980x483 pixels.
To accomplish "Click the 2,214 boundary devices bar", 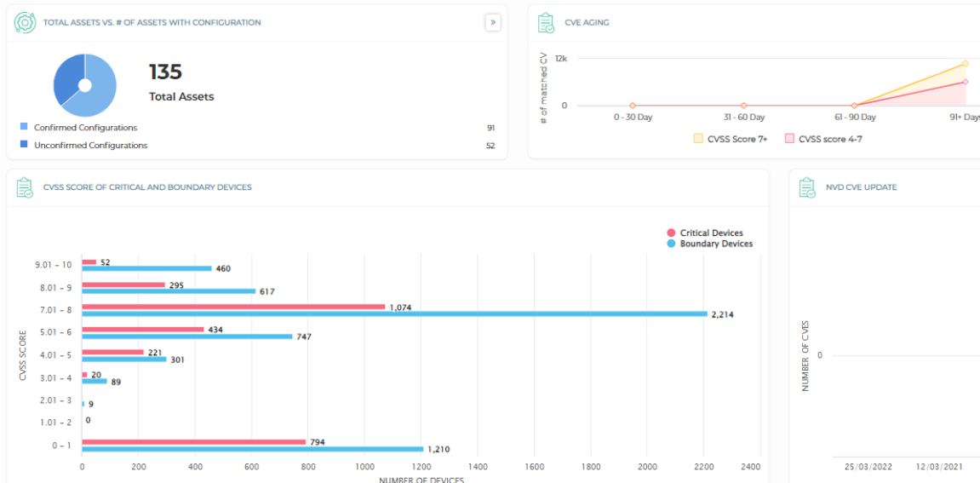I will (x=394, y=314).
